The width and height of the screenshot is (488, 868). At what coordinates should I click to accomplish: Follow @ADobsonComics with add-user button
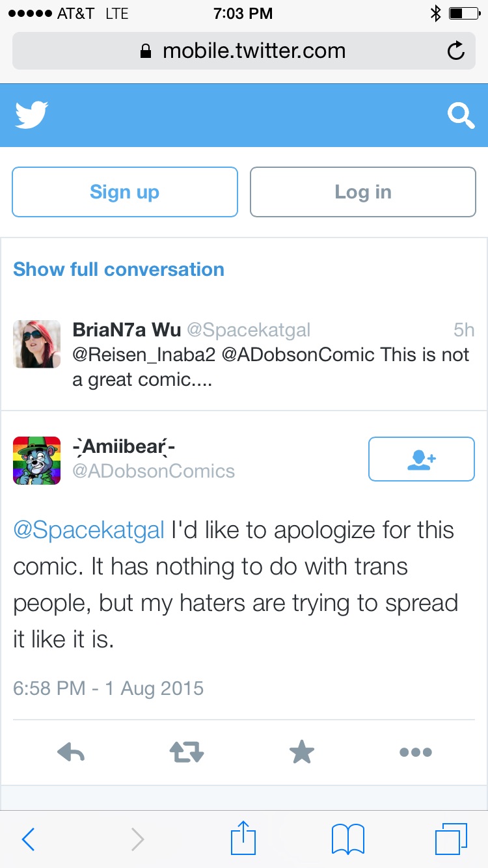[422, 459]
